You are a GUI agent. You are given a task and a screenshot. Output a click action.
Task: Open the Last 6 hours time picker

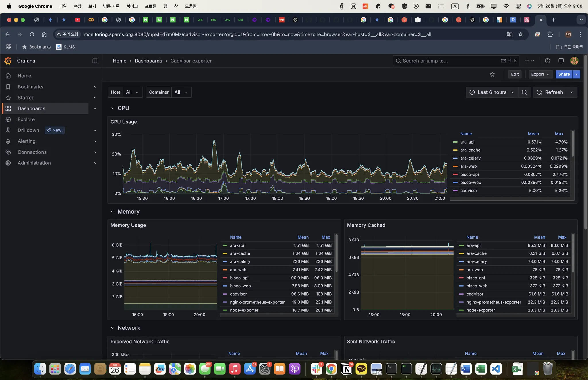pos(492,92)
